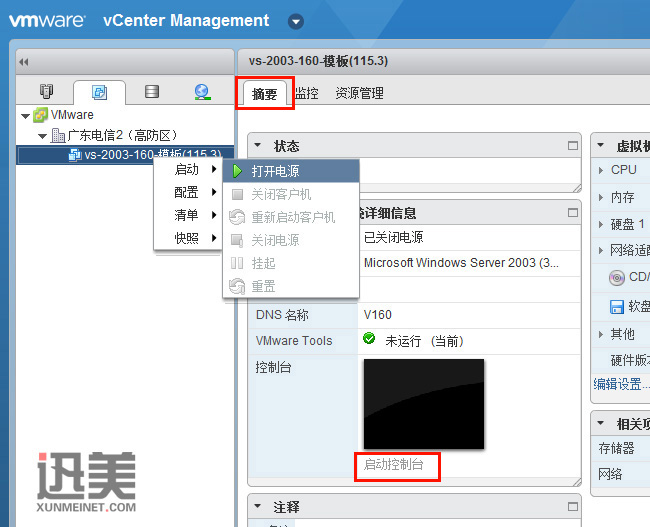This screenshot has width=650, height=527.
Task: Collapse the 状态 panel triangle
Action: (x=258, y=145)
